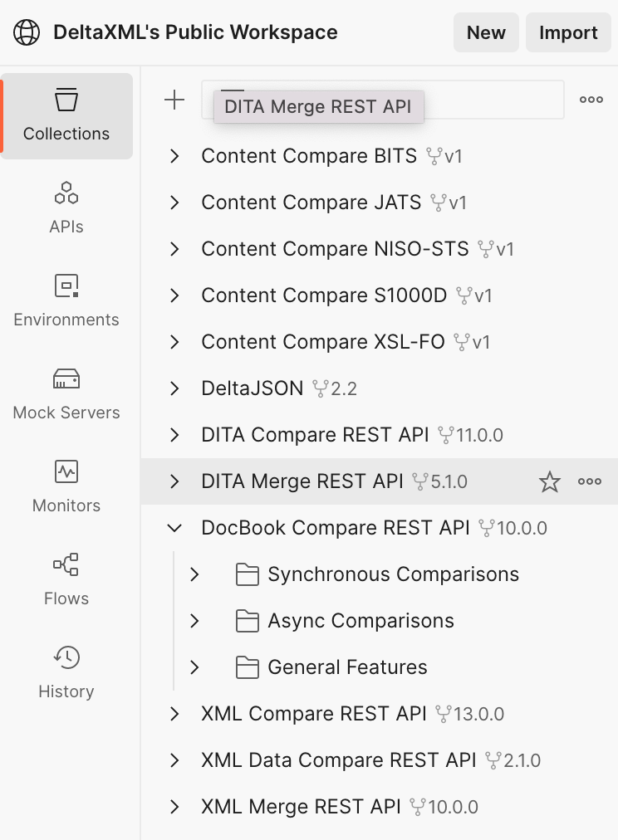Open the APIs sidebar section
Image resolution: width=618 pixels, height=840 pixels.
pyautogui.click(x=66, y=208)
